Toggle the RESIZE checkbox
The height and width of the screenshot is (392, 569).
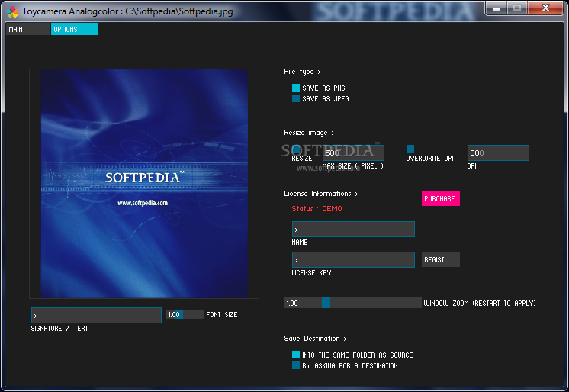pyautogui.click(x=296, y=149)
